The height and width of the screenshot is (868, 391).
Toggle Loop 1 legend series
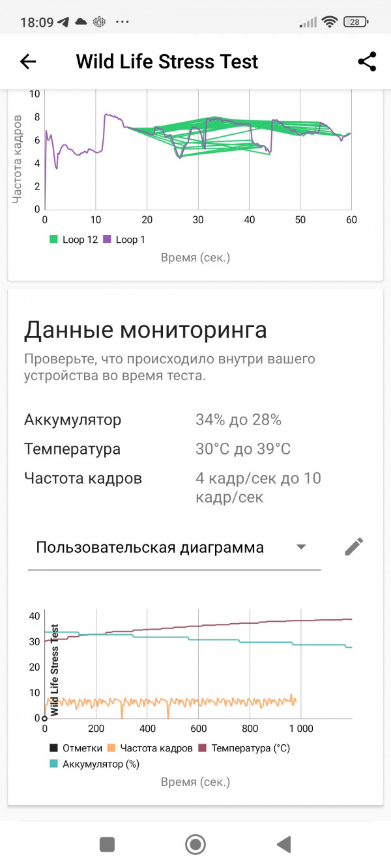tap(124, 240)
